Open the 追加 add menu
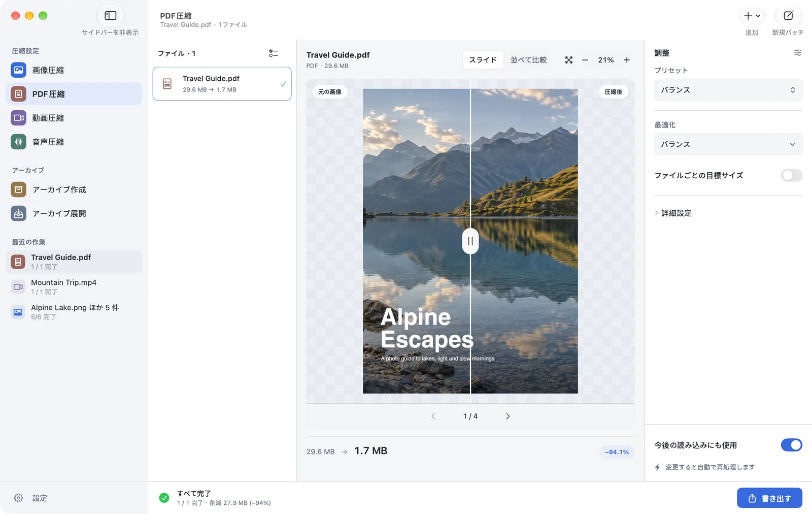The image size is (812, 514). click(x=752, y=16)
